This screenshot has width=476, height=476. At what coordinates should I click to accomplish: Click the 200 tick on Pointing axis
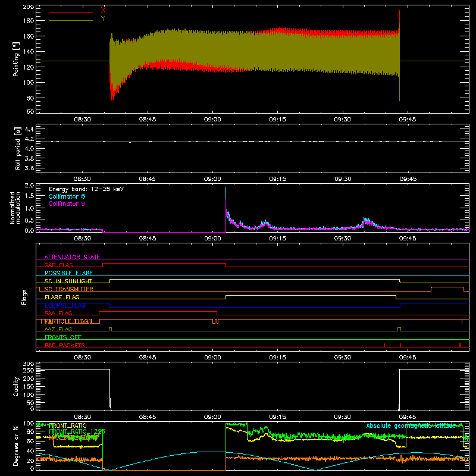tap(28, 7)
